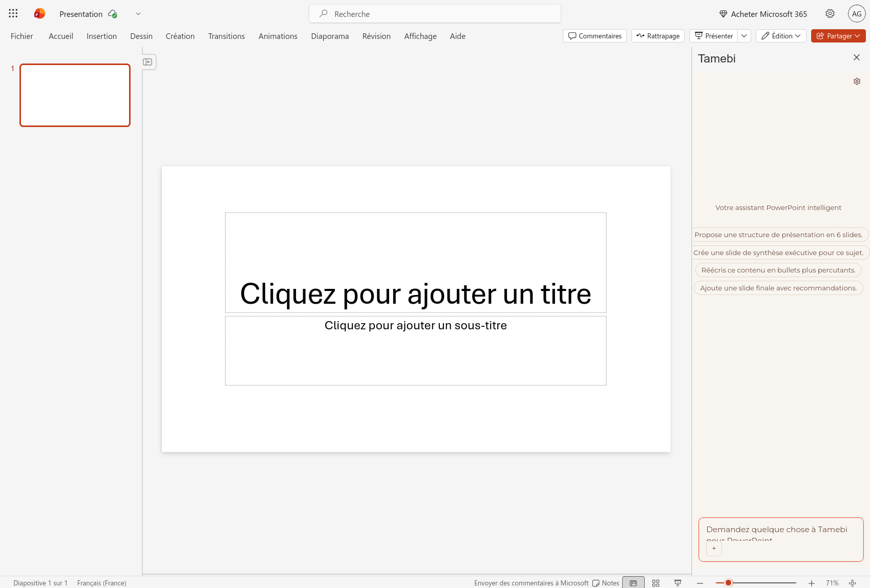Open the Insertion tab
870x588 pixels.
click(x=101, y=36)
